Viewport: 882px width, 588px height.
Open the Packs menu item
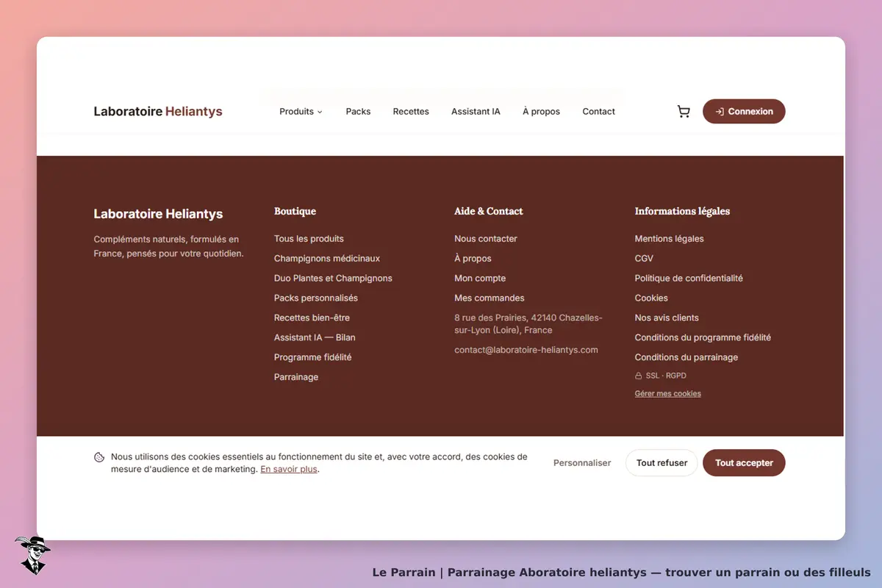click(x=358, y=112)
